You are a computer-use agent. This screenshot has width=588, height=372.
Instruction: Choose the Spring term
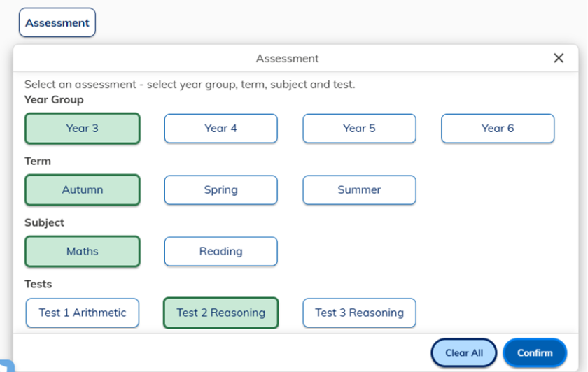point(220,190)
